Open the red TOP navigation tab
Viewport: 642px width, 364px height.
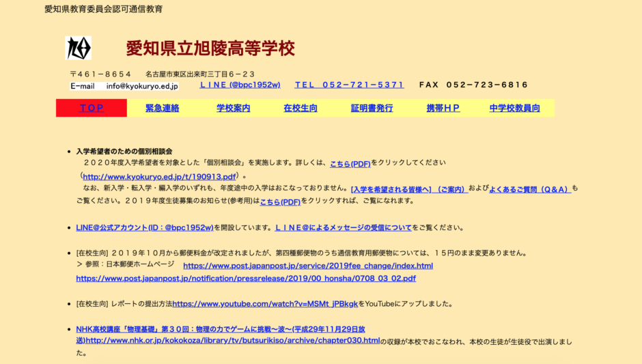tap(92, 108)
